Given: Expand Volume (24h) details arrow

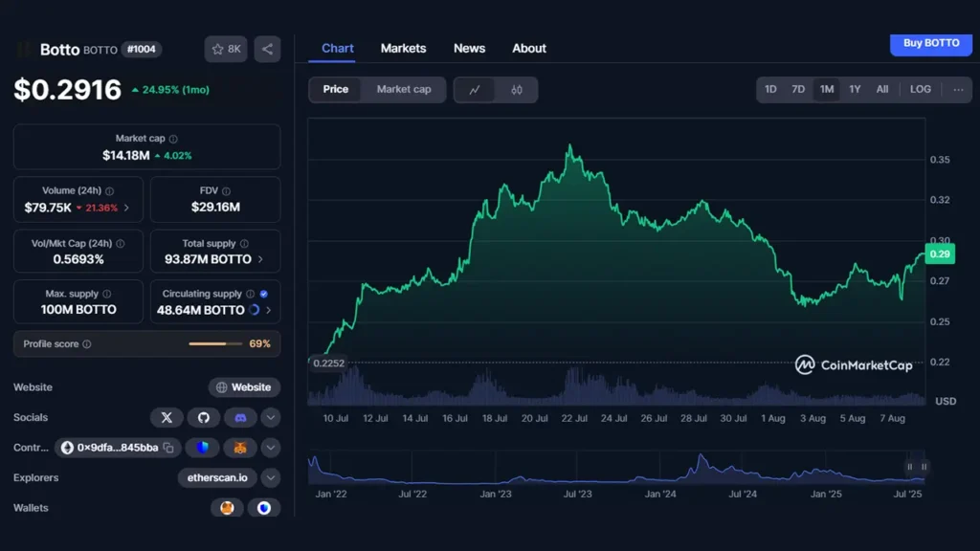Looking at the screenshot, I should point(127,208).
